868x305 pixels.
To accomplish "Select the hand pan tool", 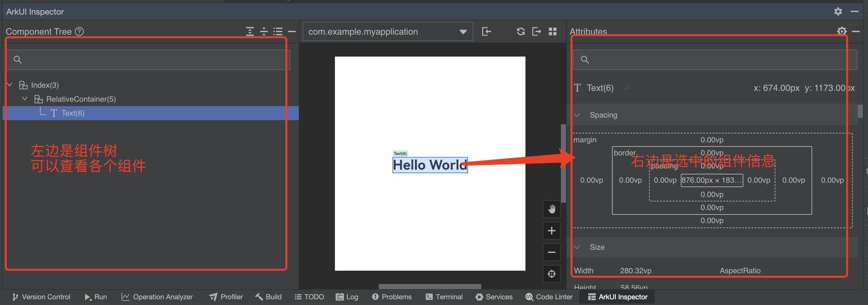I will point(551,209).
